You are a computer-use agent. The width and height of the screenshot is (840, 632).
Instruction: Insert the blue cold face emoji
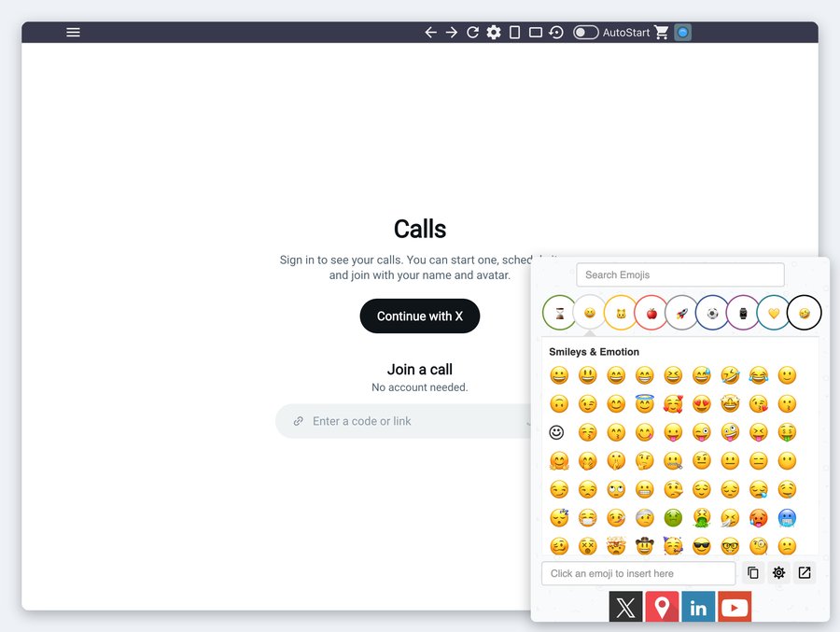pos(787,518)
